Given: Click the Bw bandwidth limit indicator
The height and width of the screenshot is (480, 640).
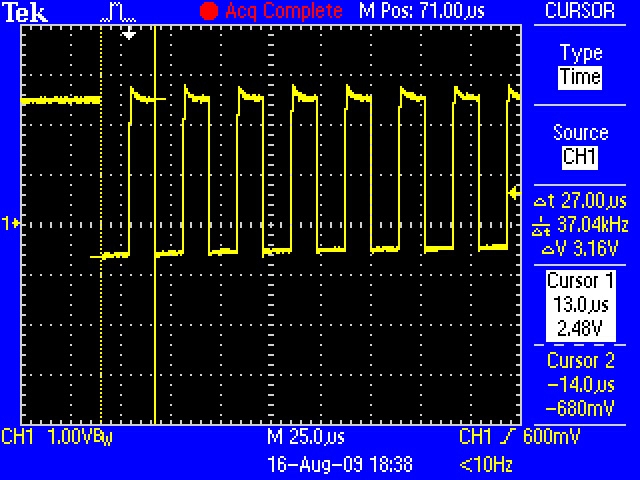Looking at the screenshot, I should pos(104,439).
